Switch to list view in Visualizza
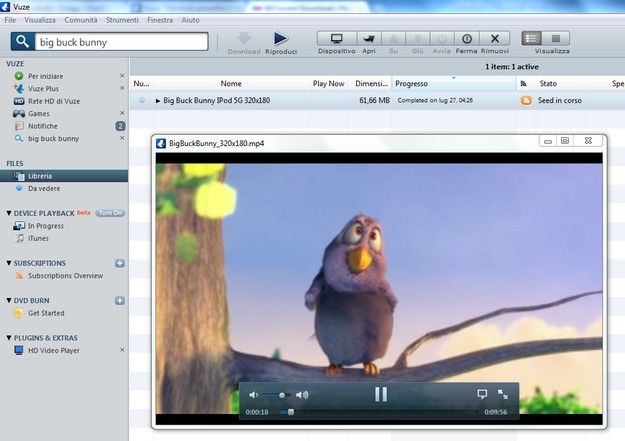The image size is (625, 441). pos(531,38)
